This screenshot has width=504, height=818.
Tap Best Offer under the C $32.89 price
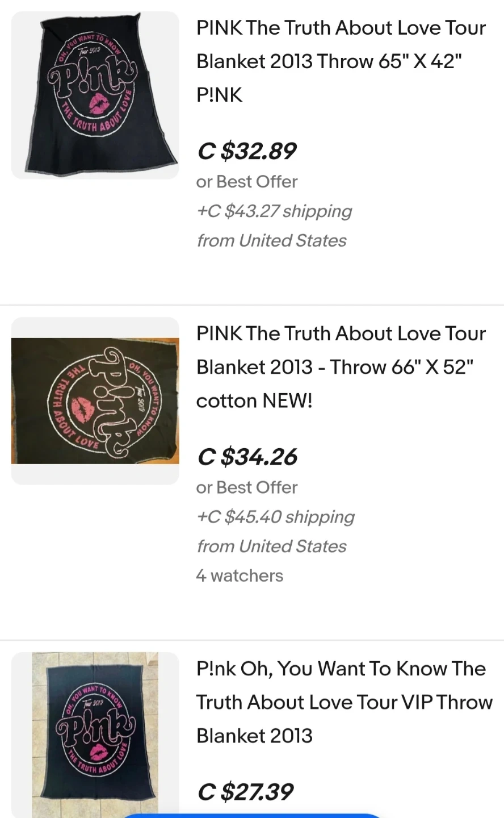pos(247,182)
